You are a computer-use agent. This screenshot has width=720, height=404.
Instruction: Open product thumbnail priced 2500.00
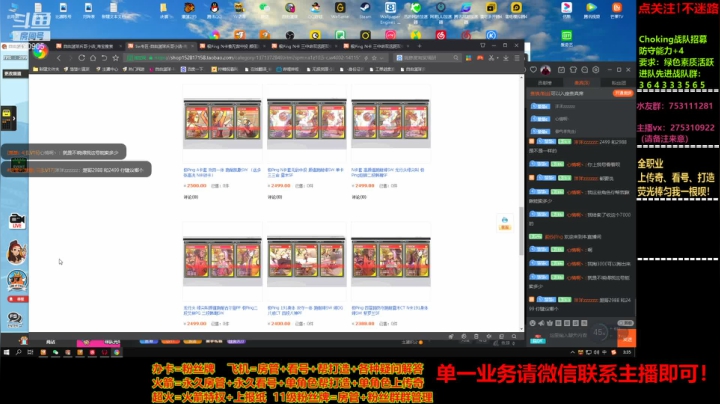[x=222, y=123]
